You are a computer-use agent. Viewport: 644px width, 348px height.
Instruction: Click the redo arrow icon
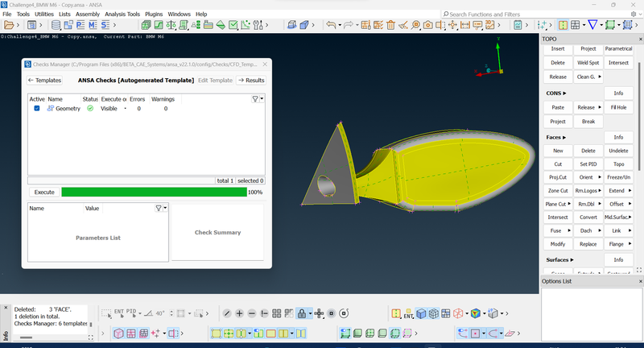pyautogui.click(x=348, y=25)
